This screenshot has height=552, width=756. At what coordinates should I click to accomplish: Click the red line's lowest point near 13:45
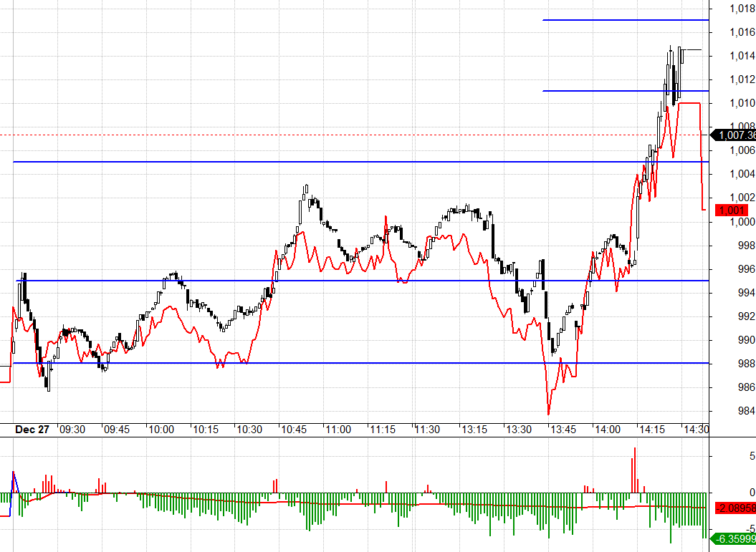[549, 414]
